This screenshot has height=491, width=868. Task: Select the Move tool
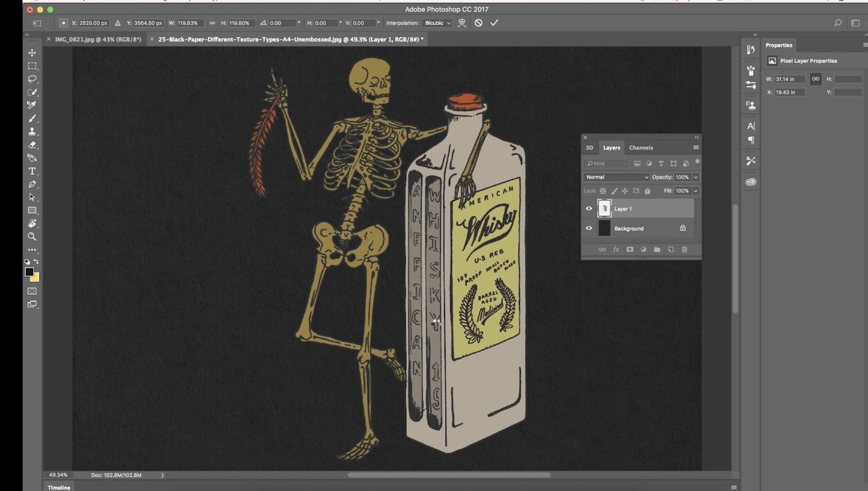pyautogui.click(x=32, y=53)
